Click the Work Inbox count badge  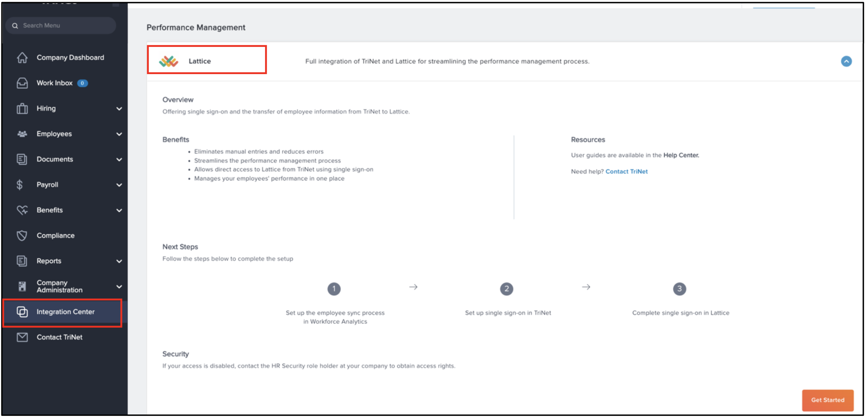(82, 83)
